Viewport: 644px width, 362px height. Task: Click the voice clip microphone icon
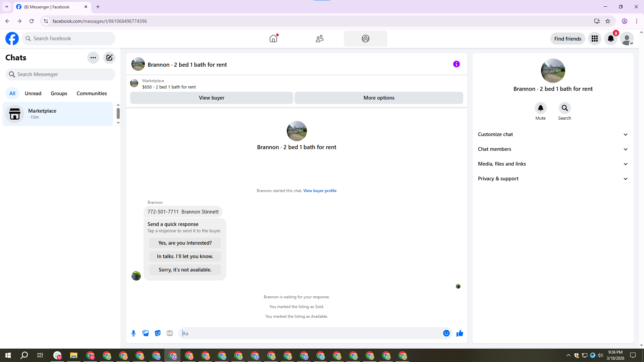coord(133,333)
